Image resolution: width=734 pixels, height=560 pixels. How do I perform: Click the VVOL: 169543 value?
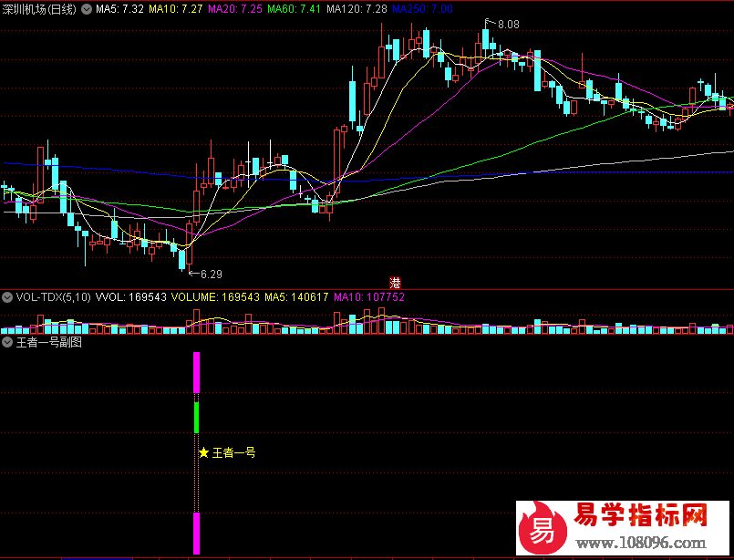(131, 297)
